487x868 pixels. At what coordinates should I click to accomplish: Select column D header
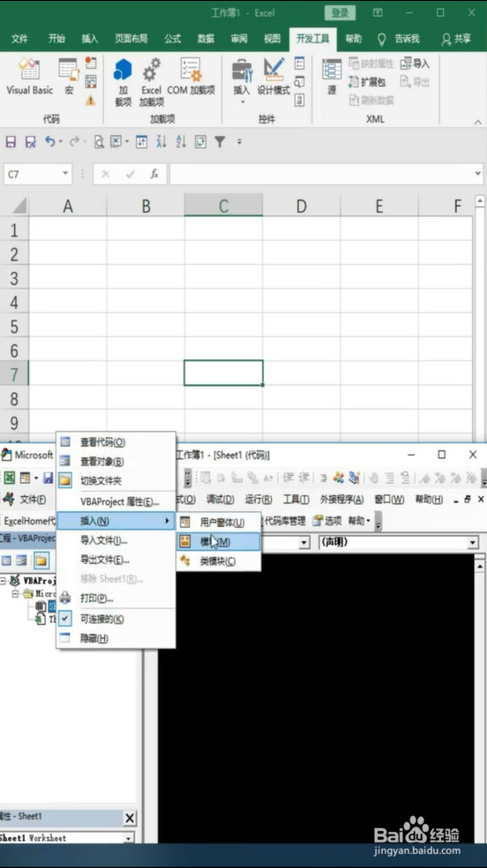(x=301, y=206)
